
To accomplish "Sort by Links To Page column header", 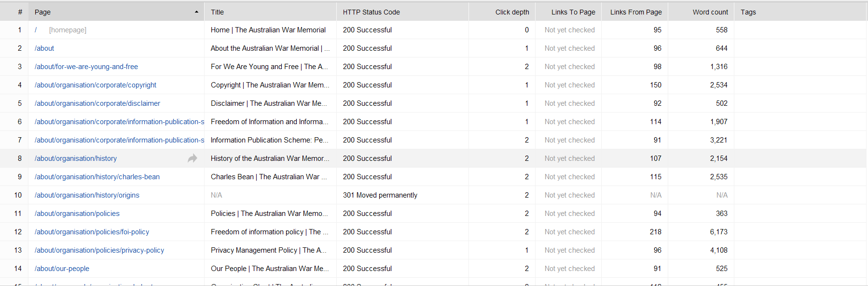I will [568, 12].
